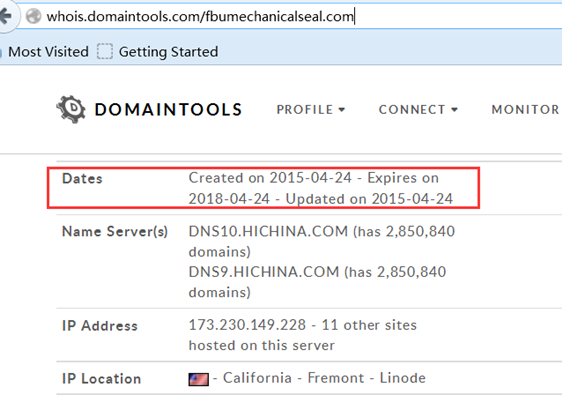Open the MONITOR menu item
Image resolution: width=562 pixels, height=402 pixels.
pos(525,110)
